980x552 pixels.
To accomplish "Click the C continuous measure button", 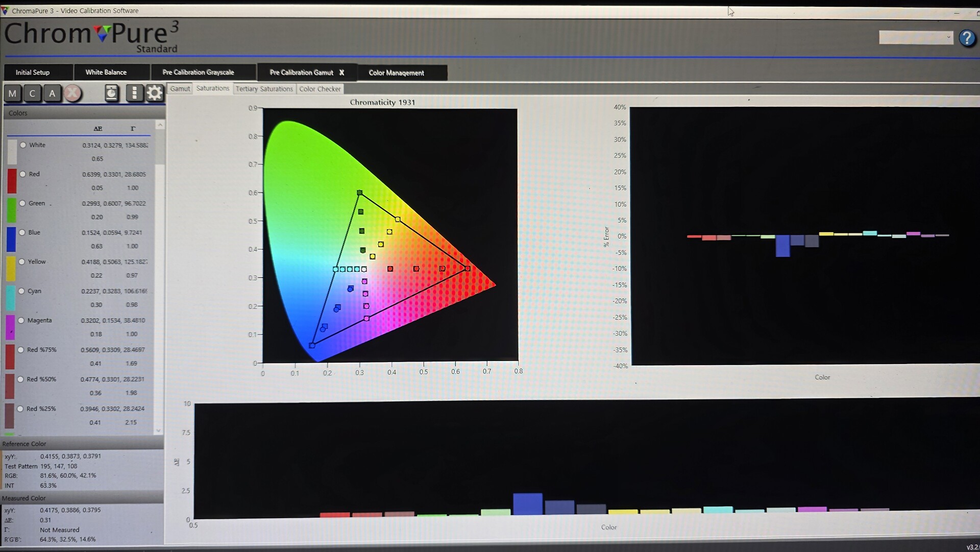I will (x=32, y=93).
